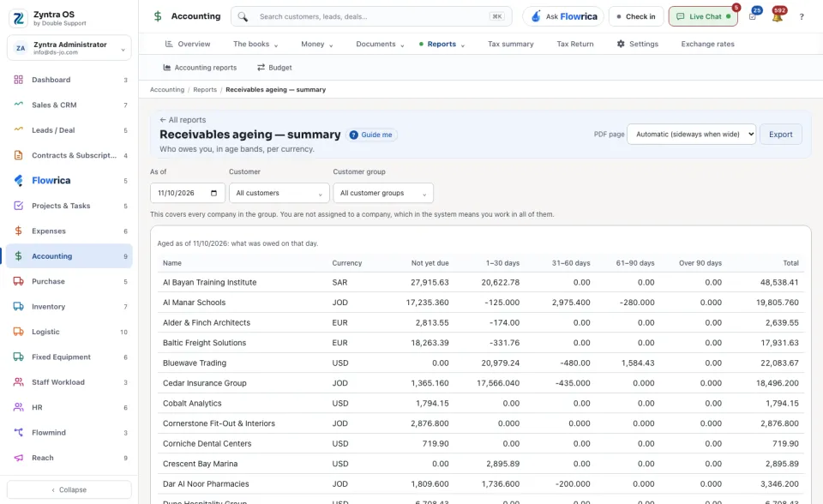This screenshot has height=504, width=823.
Task: Click the Ask Flowrica button
Action: pyautogui.click(x=563, y=16)
